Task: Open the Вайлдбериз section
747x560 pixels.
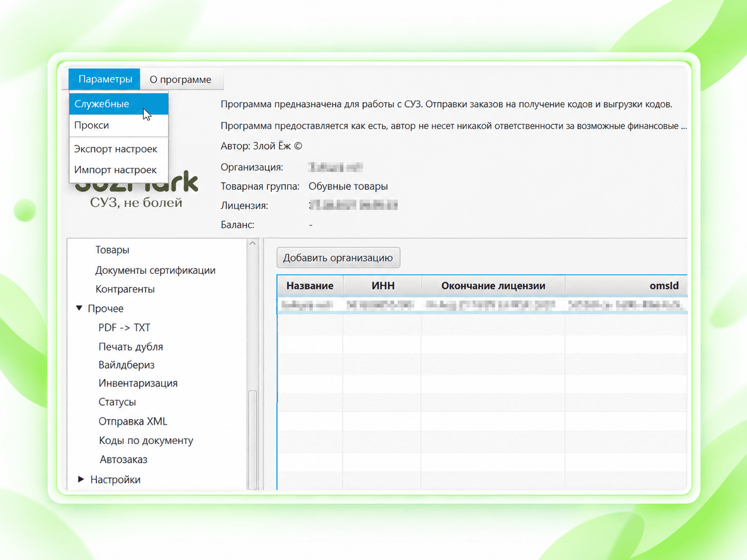Action: [x=126, y=365]
